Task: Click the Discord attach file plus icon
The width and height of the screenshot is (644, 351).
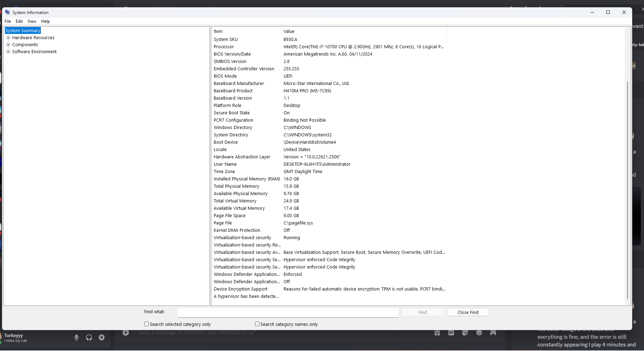Action: point(126,332)
